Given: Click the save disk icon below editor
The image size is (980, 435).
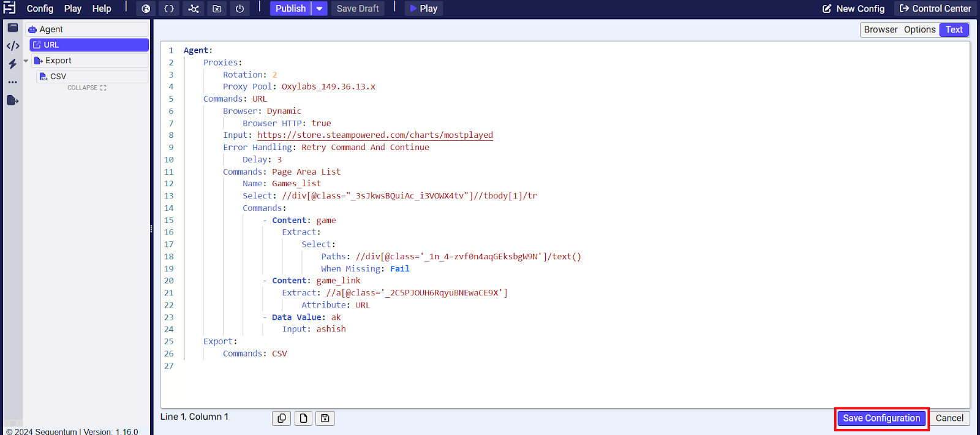Looking at the screenshot, I should [x=325, y=418].
